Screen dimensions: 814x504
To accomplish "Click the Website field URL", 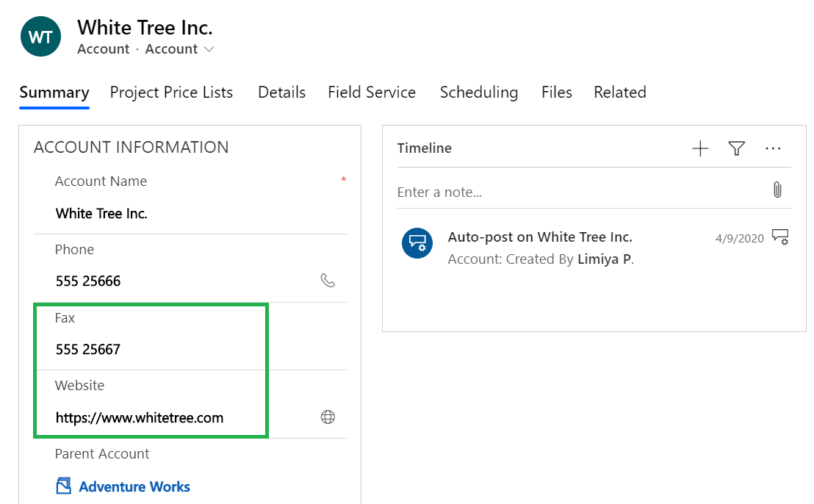I will 140,418.
